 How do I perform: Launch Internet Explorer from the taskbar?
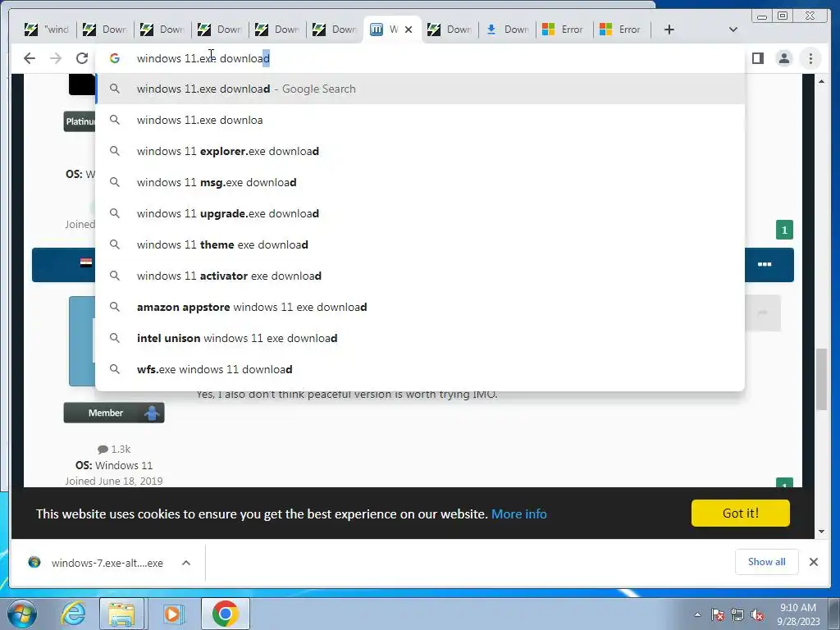coord(73,614)
